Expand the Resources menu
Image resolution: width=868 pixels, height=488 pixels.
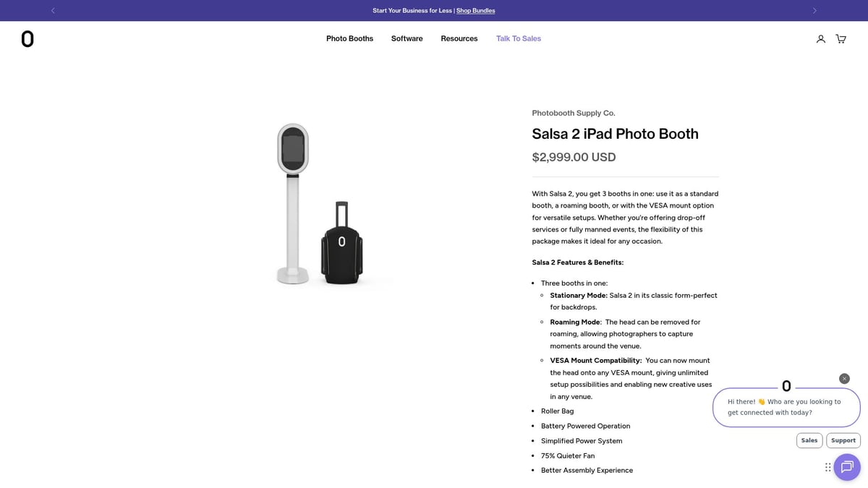click(459, 38)
